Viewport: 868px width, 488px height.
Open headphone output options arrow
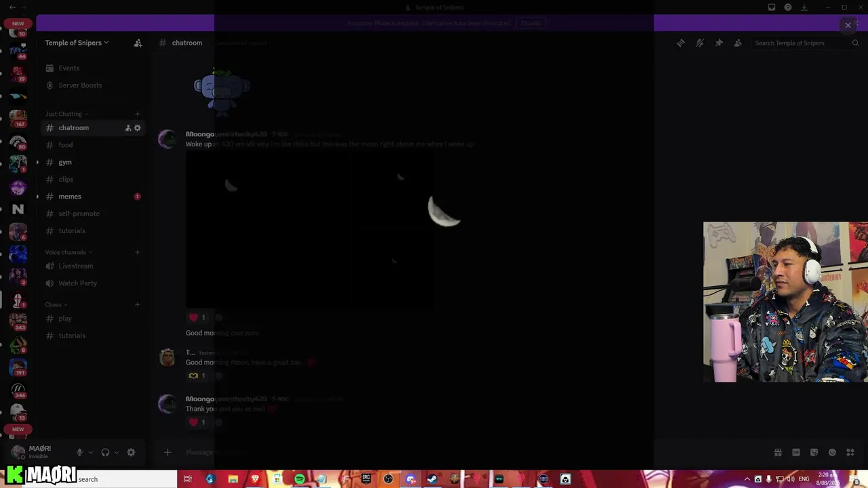[x=117, y=453]
